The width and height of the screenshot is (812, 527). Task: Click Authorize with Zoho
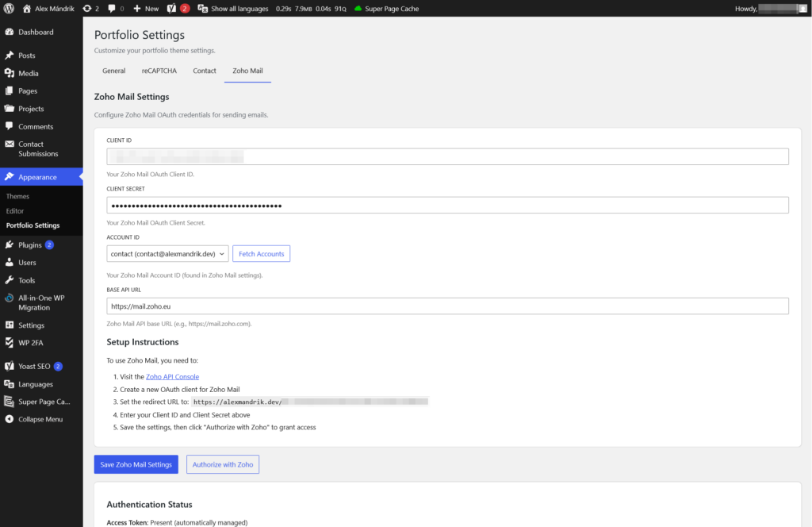tap(223, 464)
